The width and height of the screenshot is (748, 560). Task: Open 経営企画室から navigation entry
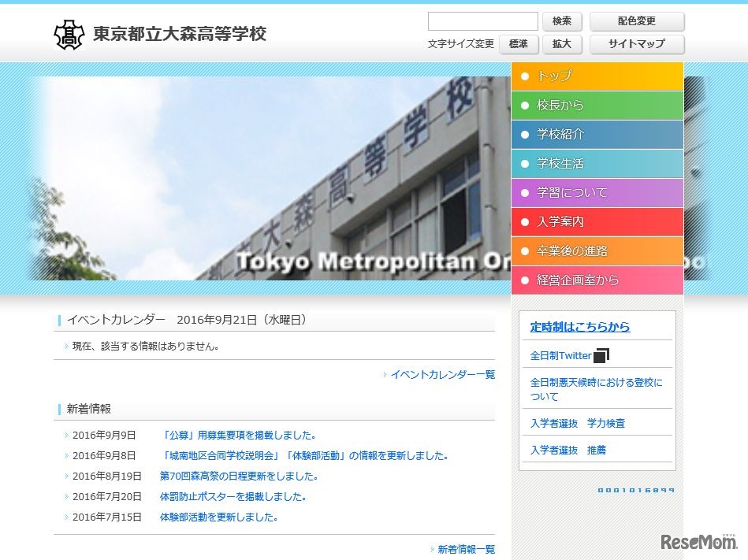597,280
